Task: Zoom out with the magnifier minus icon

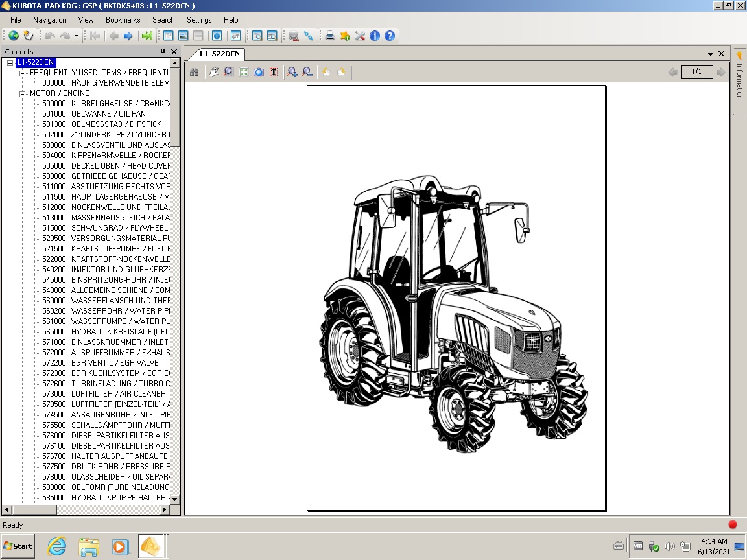Action: (307, 72)
